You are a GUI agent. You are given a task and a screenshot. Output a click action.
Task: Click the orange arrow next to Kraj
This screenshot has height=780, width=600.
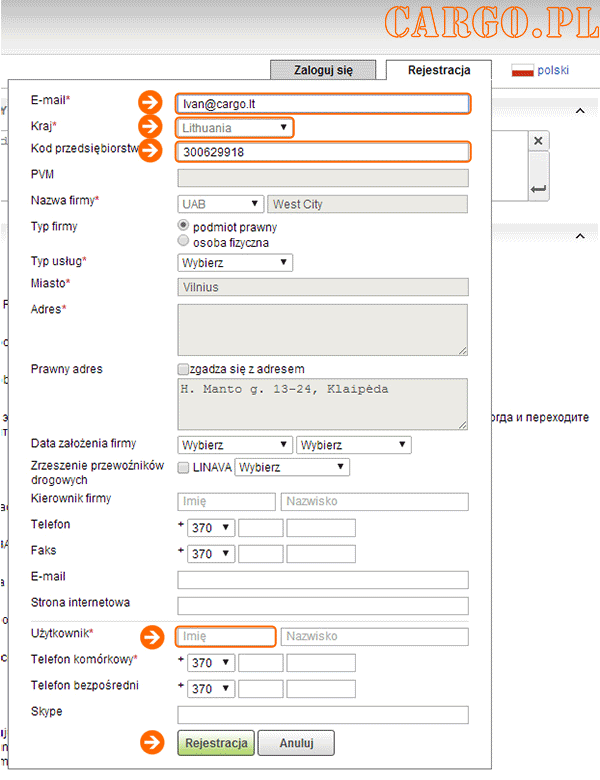[150, 126]
